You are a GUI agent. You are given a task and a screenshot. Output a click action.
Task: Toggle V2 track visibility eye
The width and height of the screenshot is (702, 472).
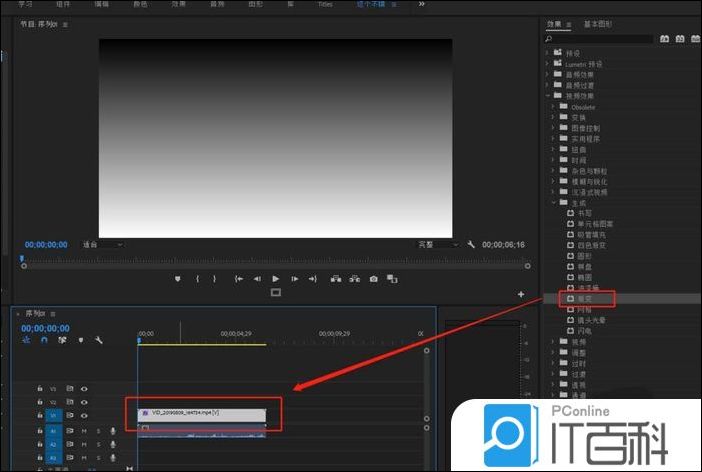pos(84,401)
